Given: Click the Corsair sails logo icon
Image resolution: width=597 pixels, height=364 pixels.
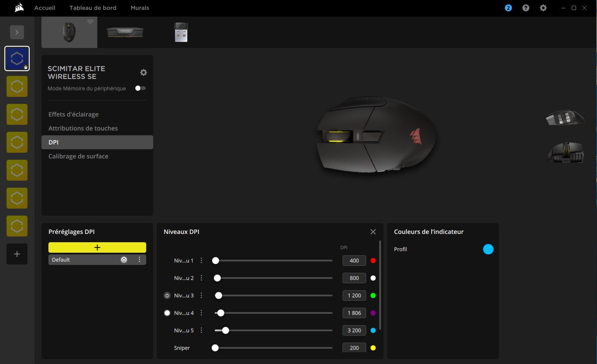Looking at the screenshot, I should (18, 7).
